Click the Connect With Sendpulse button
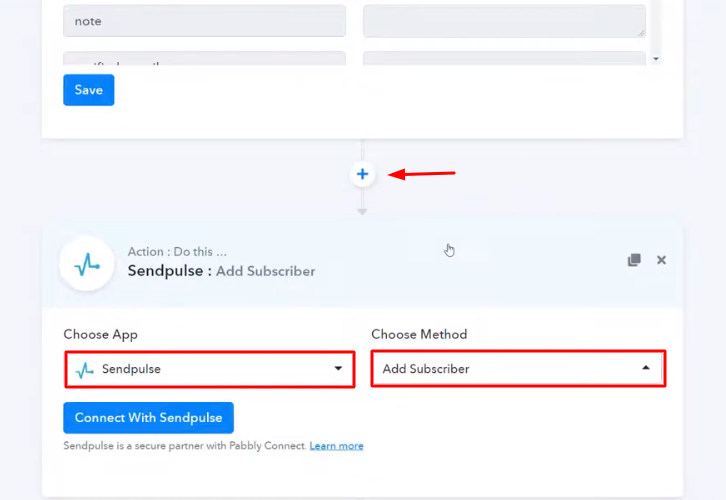This screenshot has height=500, width=726. point(148,418)
